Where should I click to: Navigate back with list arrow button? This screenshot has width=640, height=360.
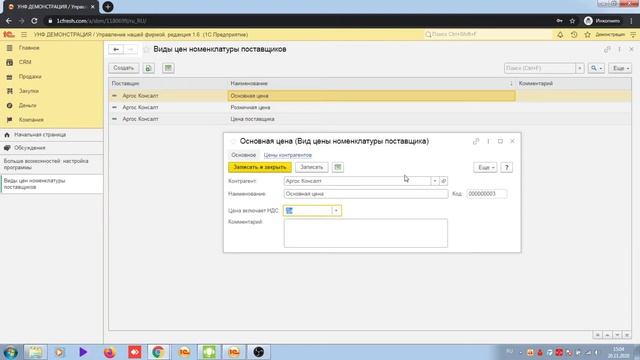pyautogui.click(x=116, y=49)
